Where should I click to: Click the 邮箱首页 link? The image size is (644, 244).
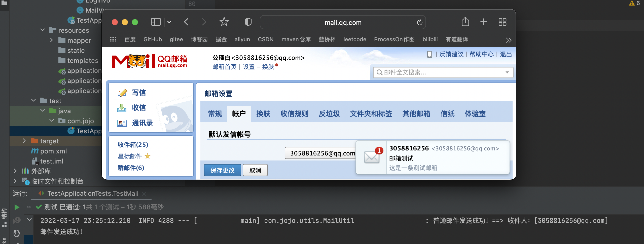pos(224,67)
